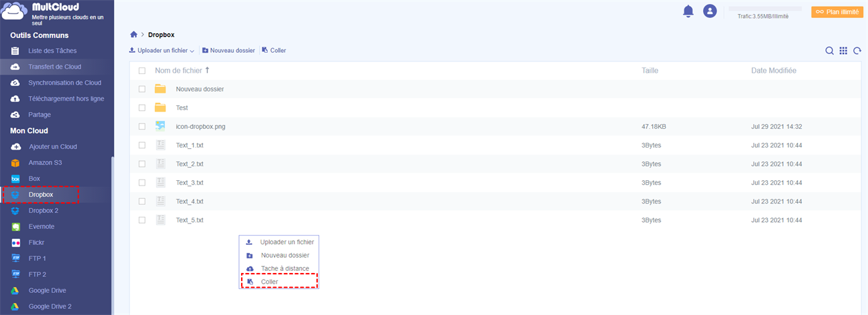The width and height of the screenshot is (868, 315).
Task: Select Flickr in the sidebar
Action: click(37, 243)
